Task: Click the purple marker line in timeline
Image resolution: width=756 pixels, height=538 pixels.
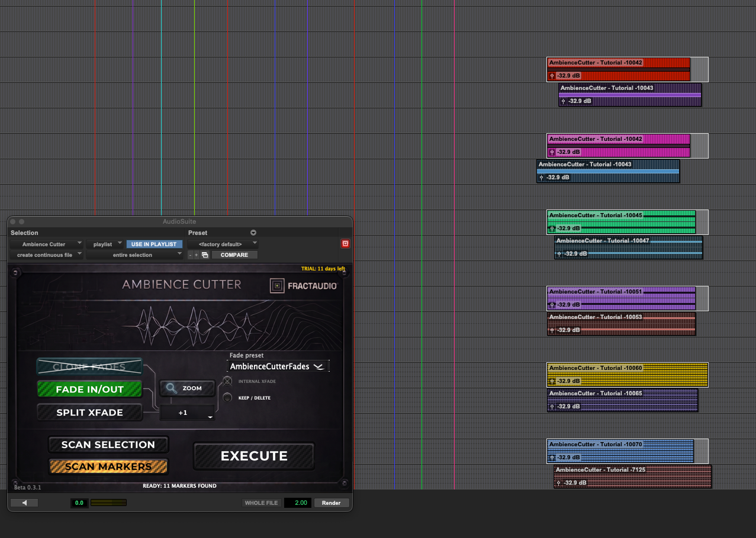Action: [x=133, y=107]
